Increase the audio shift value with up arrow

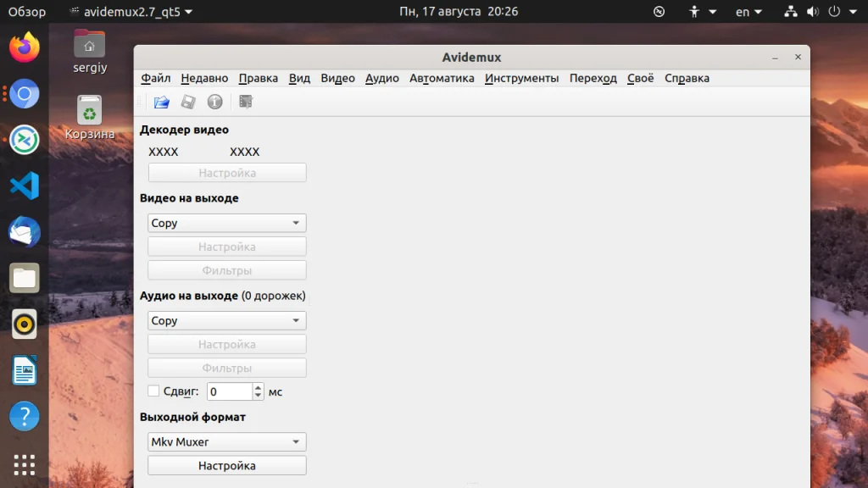(258, 387)
